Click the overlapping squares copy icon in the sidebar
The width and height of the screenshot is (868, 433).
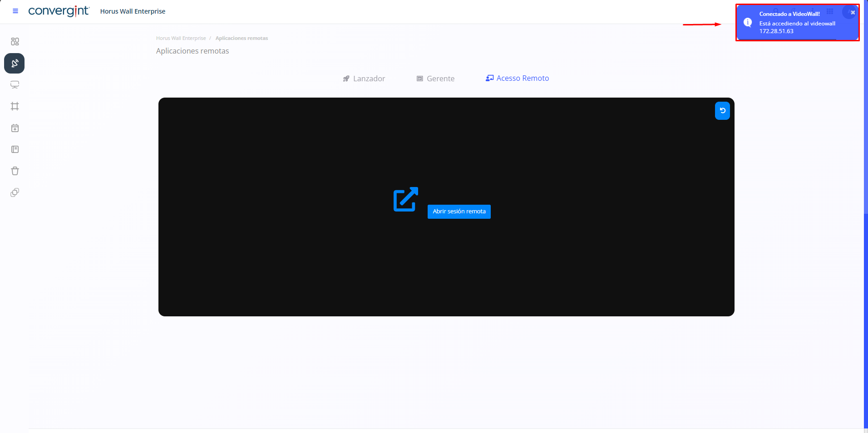(15, 192)
